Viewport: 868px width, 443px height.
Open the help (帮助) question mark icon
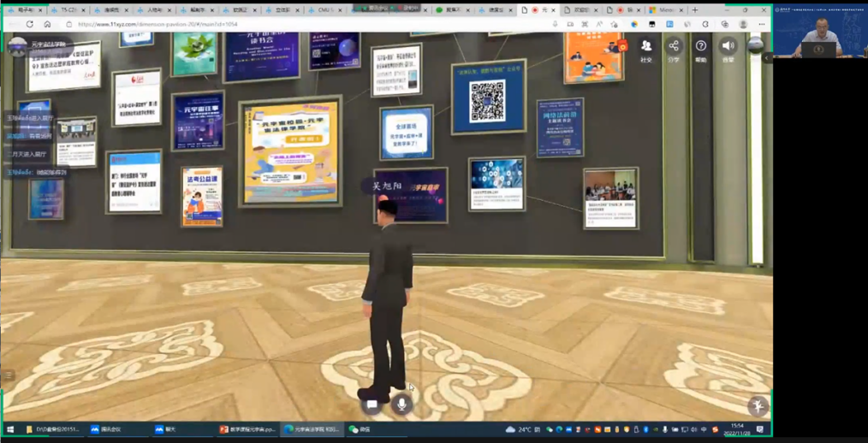(x=700, y=48)
